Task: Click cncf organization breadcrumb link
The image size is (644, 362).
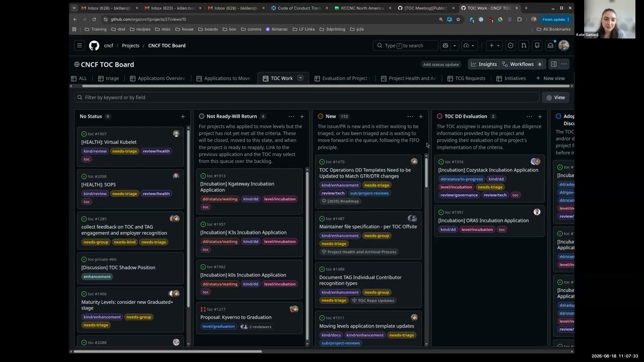Action: point(109,46)
